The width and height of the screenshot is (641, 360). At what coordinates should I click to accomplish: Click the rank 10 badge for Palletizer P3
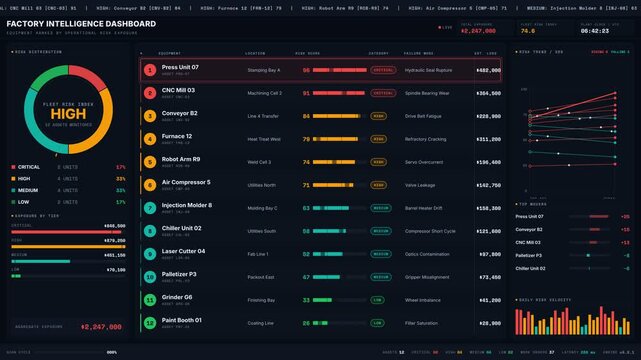[150, 277]
